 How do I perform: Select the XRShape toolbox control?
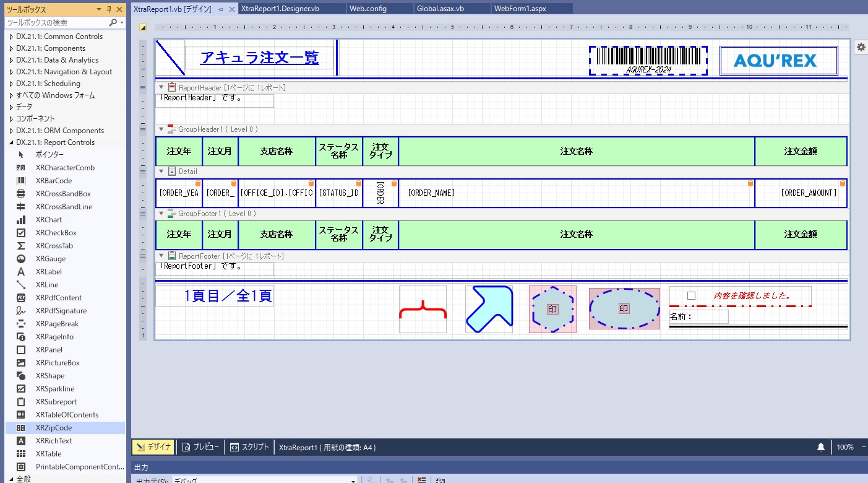point(49,376)
